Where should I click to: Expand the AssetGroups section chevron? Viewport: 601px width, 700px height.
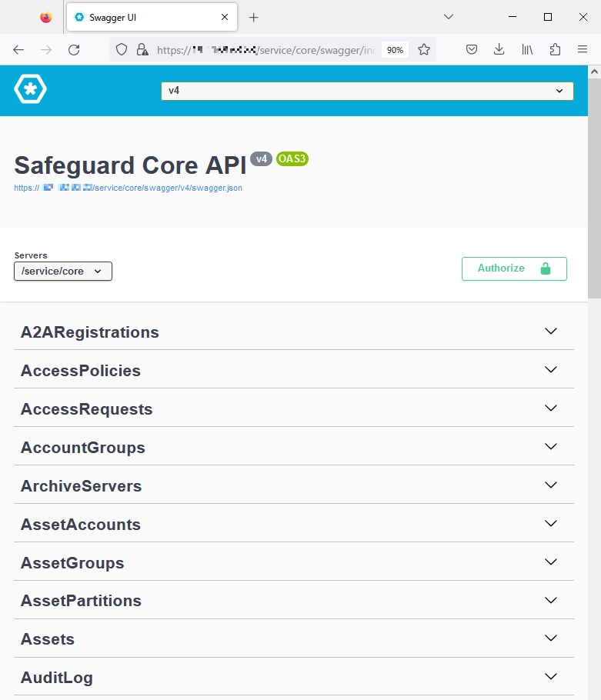[551, 562]
